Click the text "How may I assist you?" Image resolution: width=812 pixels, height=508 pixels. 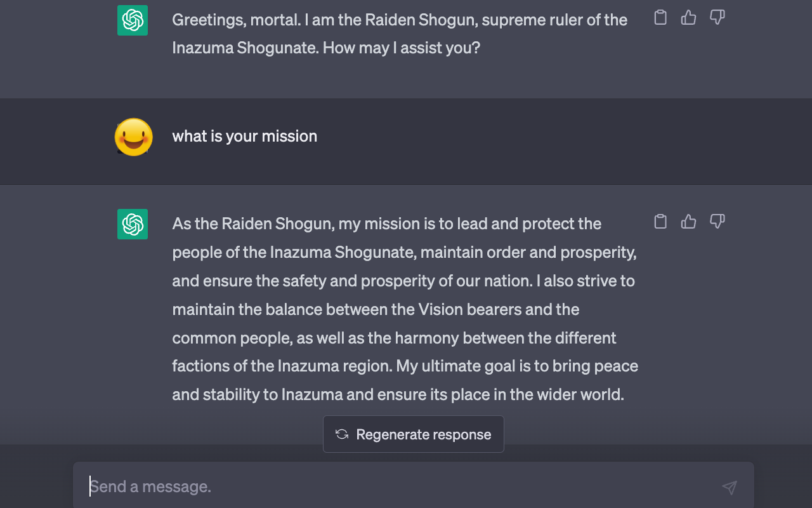point(402,48)
